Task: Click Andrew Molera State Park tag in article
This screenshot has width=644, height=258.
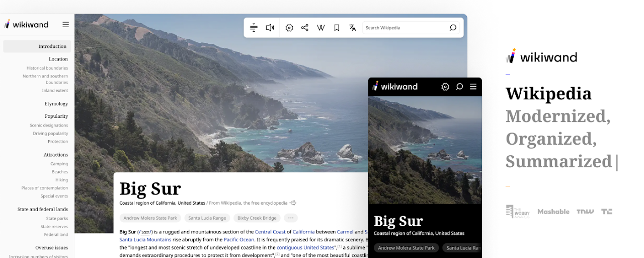Action: [150, 218]
